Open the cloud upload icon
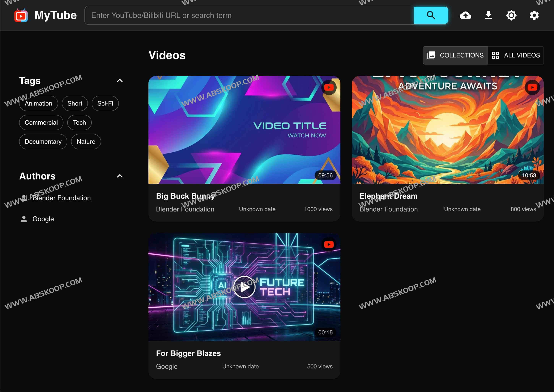The height and width of the screenshot is (392, 554). point(465,15)
